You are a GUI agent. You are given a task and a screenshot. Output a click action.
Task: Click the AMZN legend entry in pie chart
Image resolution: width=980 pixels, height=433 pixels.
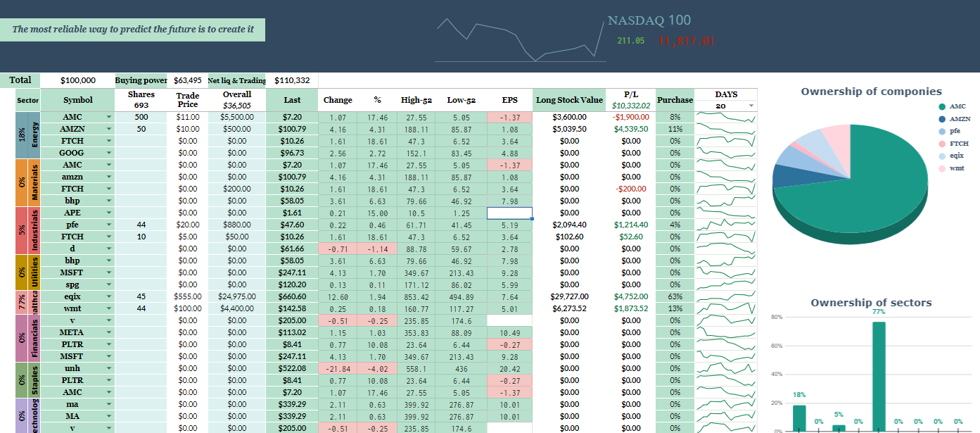point(955,119)
